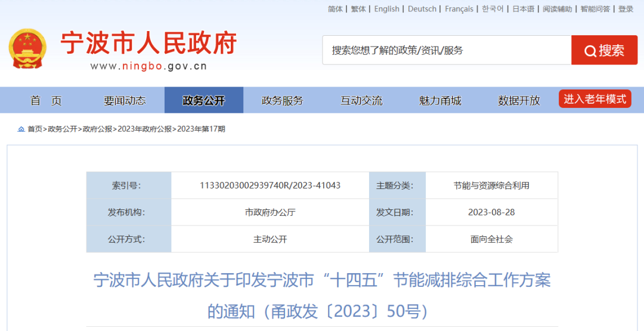Open the 首页 navigation tab

click(x=46, y=101)
